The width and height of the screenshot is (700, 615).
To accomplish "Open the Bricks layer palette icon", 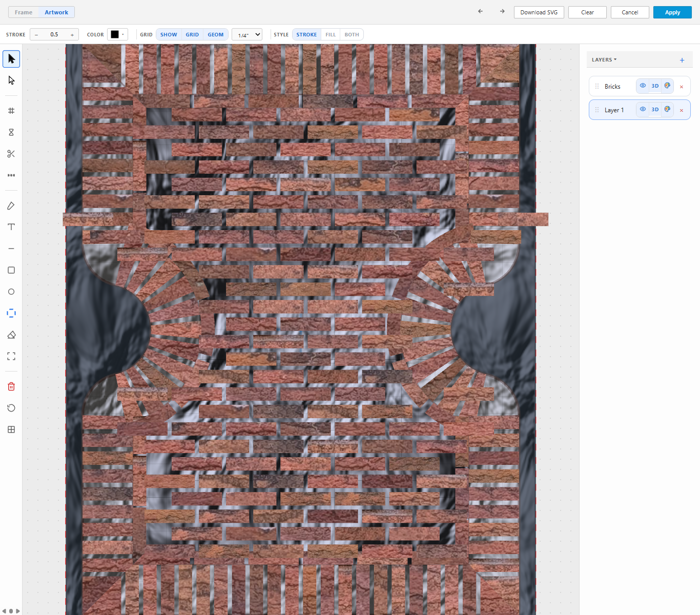I will click(x=667, y=86).
